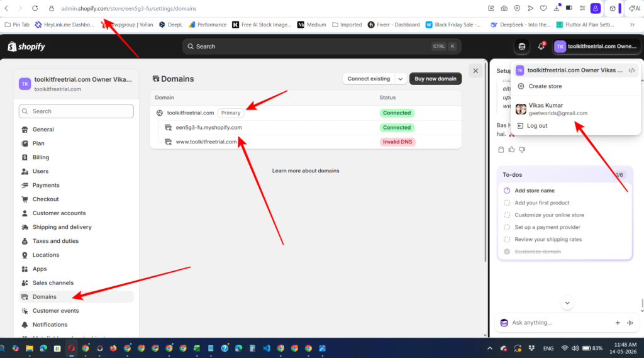Screen dimensions: 644x358
Task: Click the Payments icon in sidebar
Action: coord(25,186)
